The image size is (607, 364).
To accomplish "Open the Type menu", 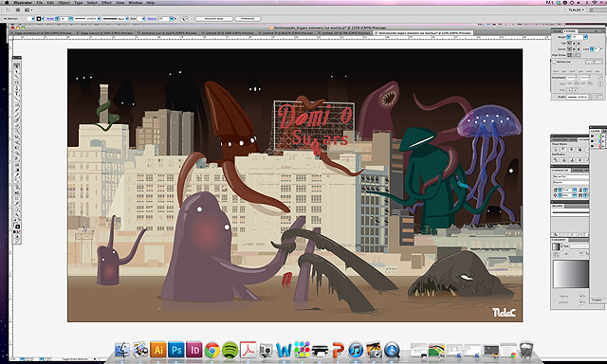I will (x=78, y=2).
